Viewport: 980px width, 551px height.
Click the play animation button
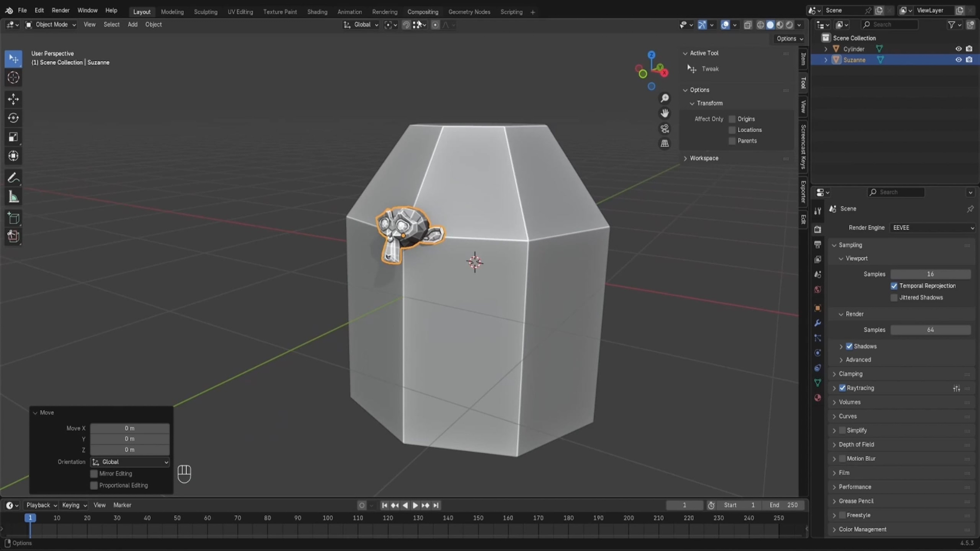click(x=415, y=505)
